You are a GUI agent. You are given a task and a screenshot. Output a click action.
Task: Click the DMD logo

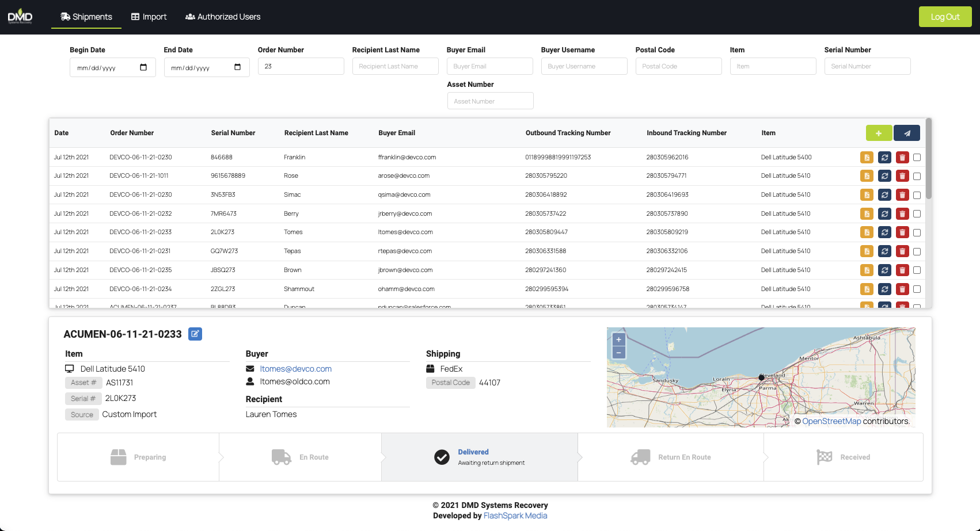coord(20,16)
